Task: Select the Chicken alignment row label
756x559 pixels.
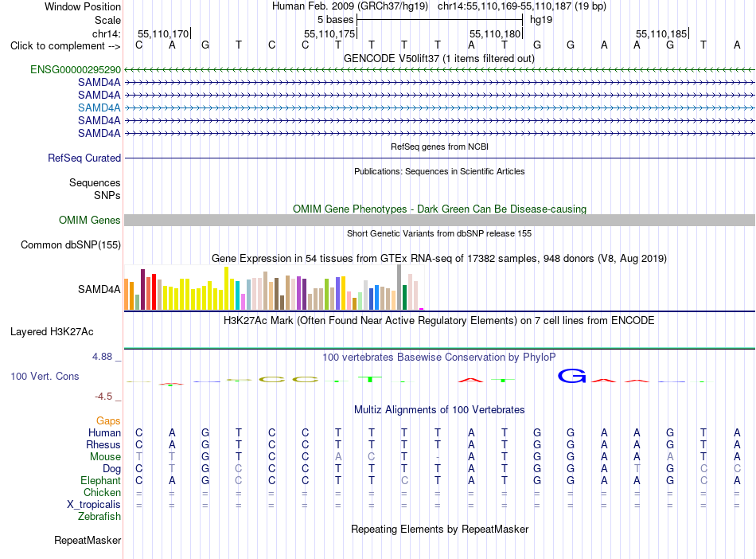Action: click(x=102, y=492)
